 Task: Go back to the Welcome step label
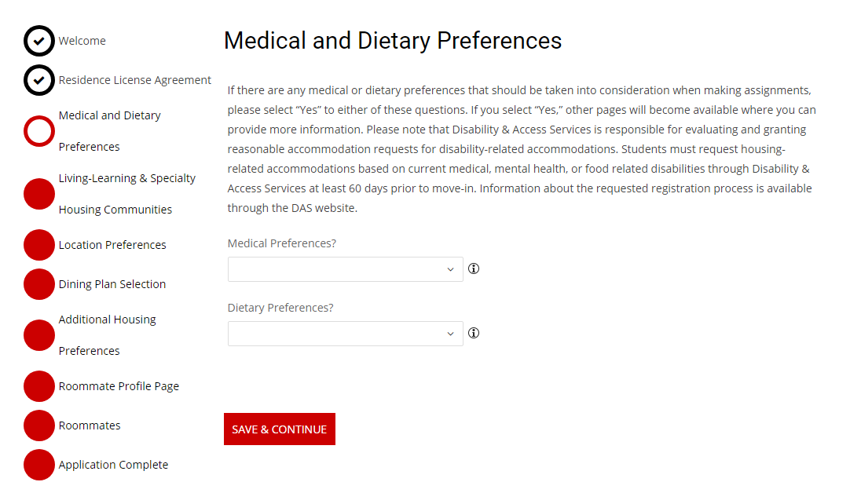(x=82, y=41)
